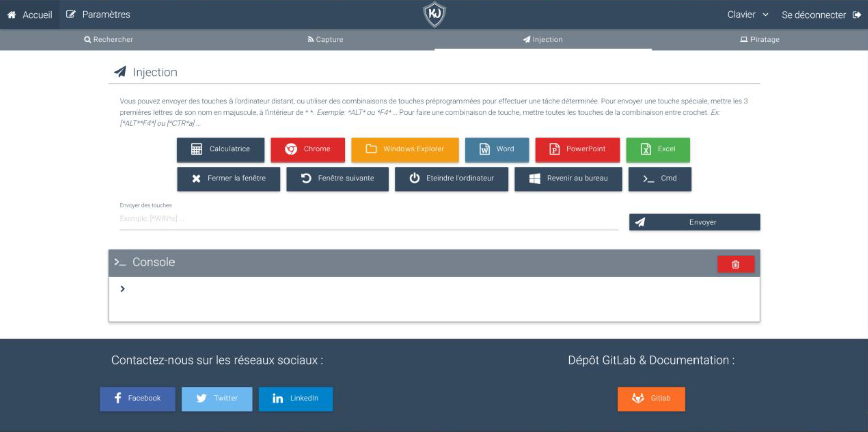The width and height of the screenshot is (868, 432).
Task: Click "Contactez-nous sur les réseaux sociaux" text
Action: 217,360
